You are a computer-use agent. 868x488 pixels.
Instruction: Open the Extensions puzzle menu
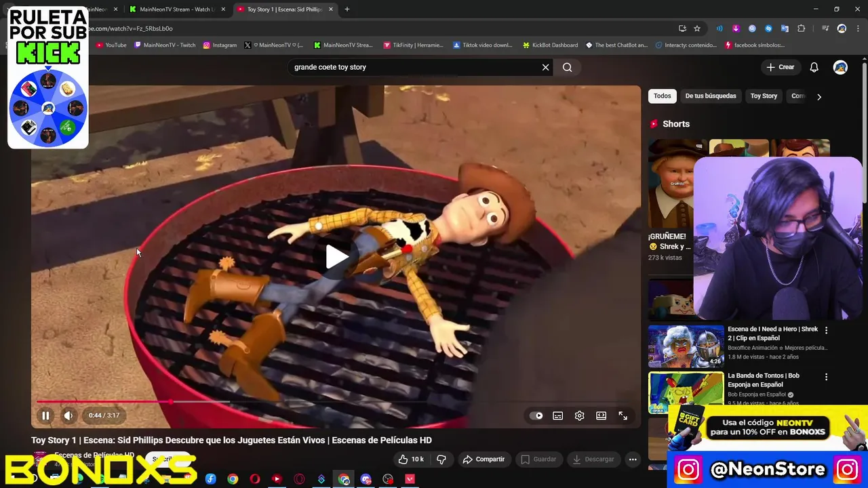pos(801,28)
